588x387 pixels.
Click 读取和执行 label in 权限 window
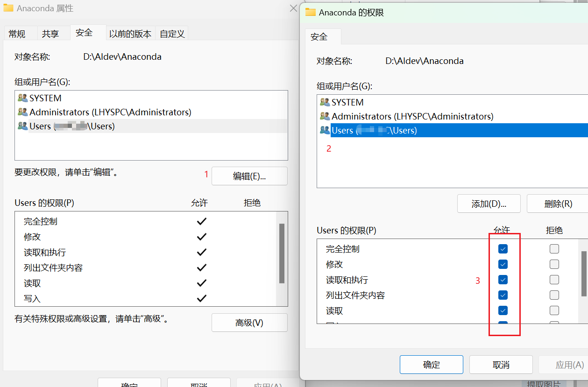[347, 280]
